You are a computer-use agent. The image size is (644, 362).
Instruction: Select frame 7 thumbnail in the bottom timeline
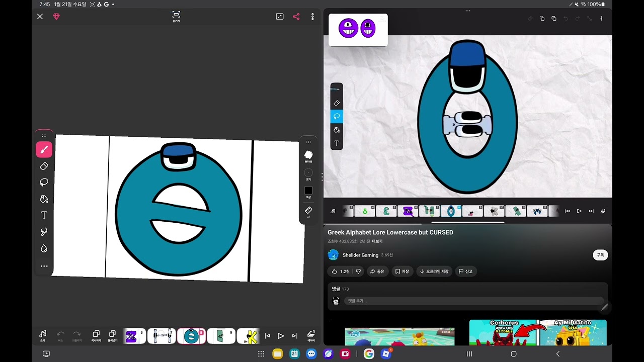[162, 336]
